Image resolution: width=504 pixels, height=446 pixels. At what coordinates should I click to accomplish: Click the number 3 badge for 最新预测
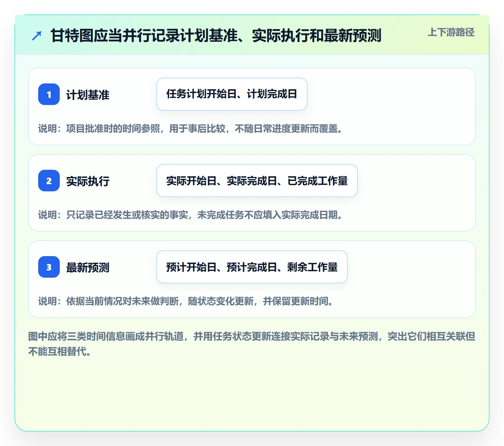[x=49, y=267]
